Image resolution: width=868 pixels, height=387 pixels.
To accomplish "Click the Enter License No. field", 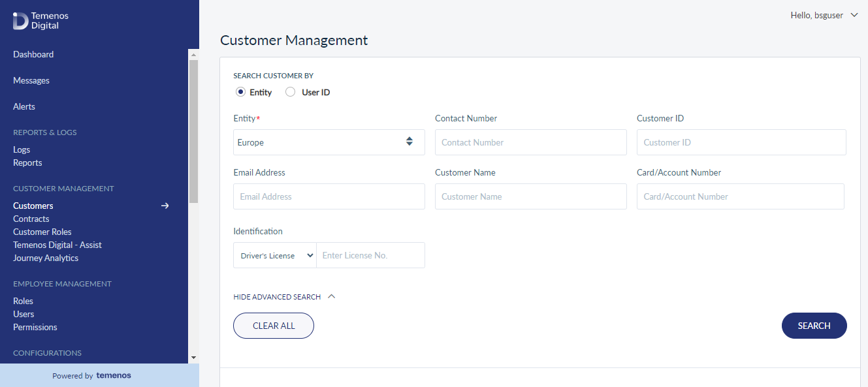I will click(370, 255).
